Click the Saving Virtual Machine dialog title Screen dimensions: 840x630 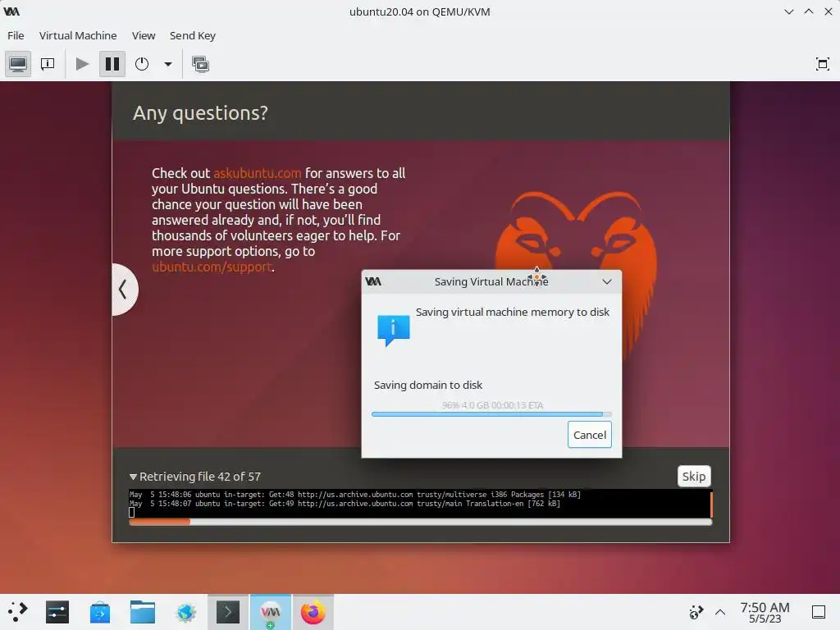click(x=491, y=282)
